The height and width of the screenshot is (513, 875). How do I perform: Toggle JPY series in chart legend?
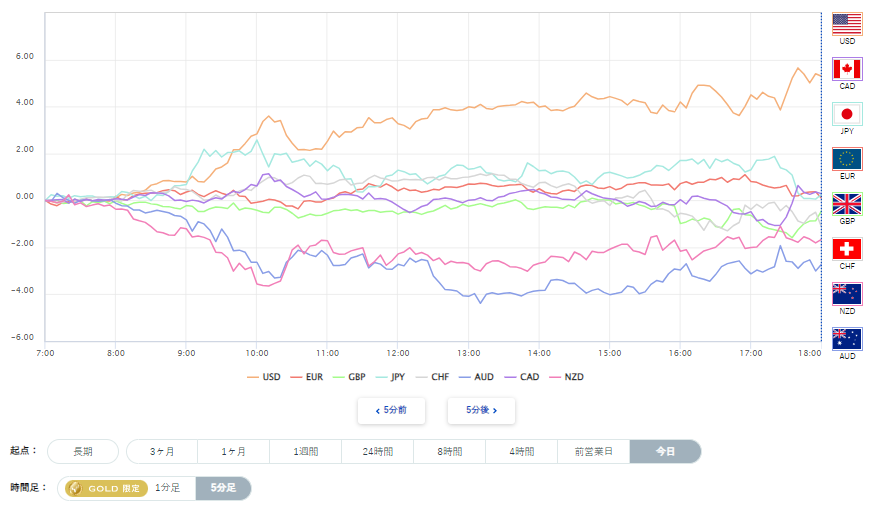tap(391, 377)
